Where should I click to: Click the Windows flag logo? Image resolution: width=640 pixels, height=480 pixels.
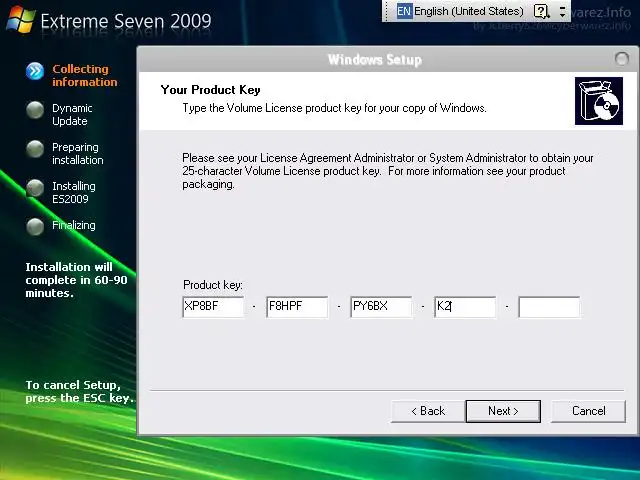click(x=20, y=19)
